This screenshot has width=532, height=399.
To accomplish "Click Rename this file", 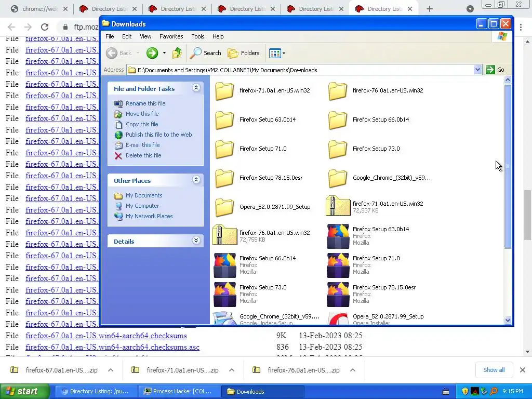I will (x=145, y=103).
